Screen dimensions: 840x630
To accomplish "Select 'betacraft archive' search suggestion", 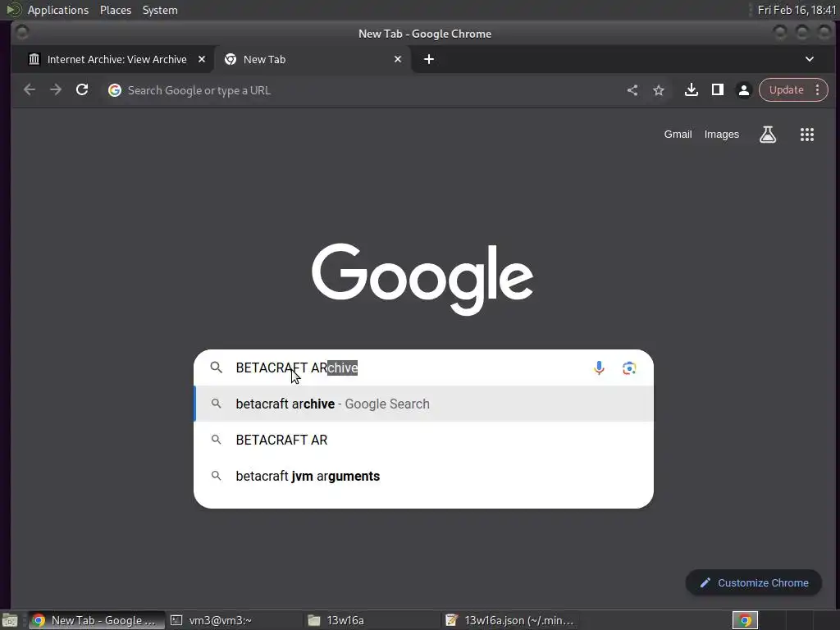I will pyautogui.click(x=423, y=404).
